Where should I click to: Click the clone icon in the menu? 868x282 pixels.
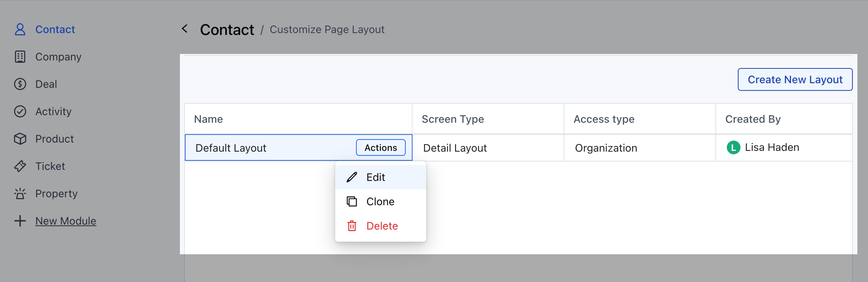pos(352,201)
